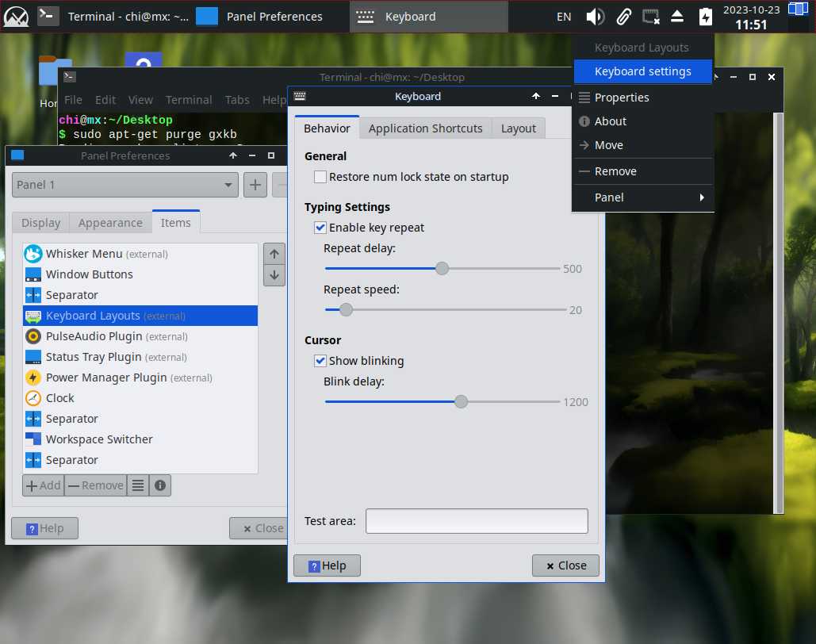Click the terminal launcher icon in the top panel
The image size is (816, 644).
(48, 16)
